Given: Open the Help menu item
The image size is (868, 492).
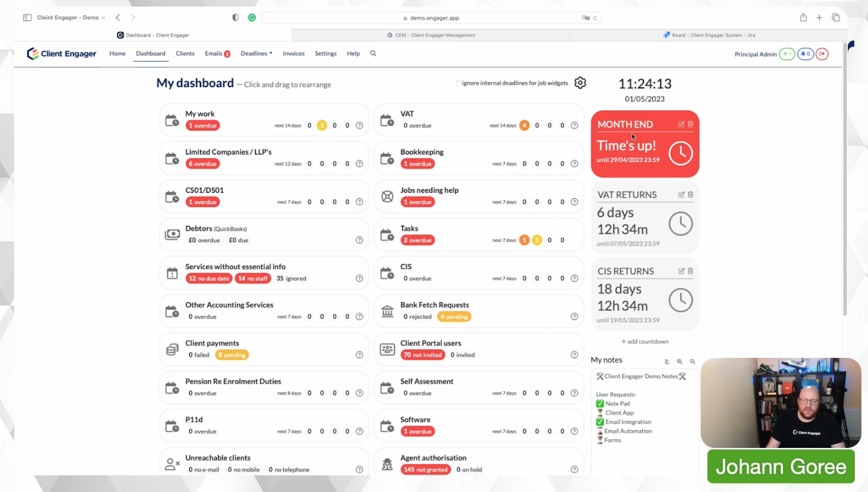Looking at the screenshot, I should 353,53.
